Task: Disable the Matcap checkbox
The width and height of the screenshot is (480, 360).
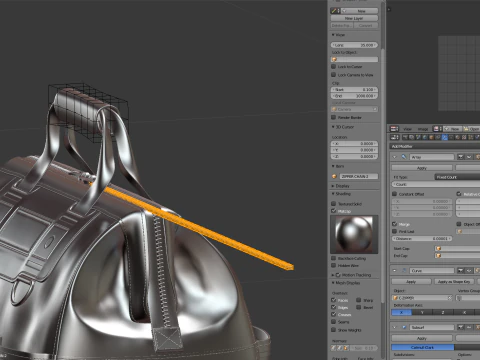Action: click(x=333, y=211)
